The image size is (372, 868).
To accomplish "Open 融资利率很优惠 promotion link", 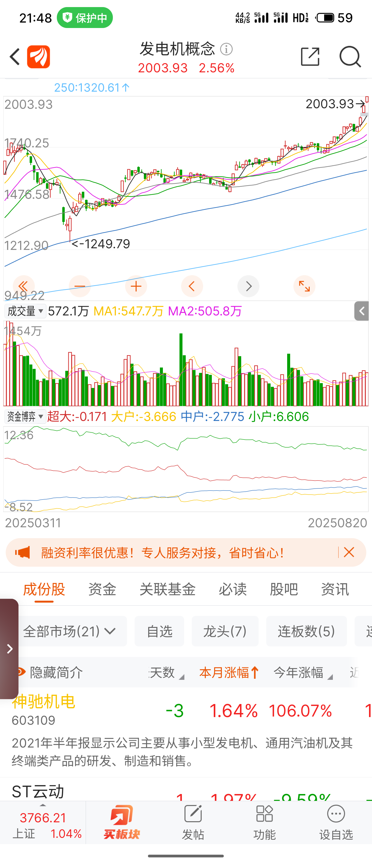I will (x=163, y=553).
